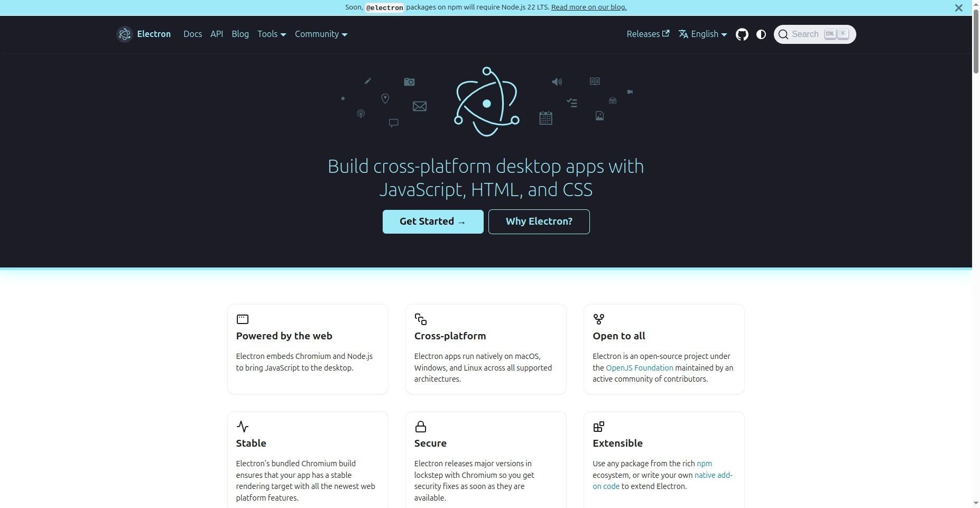Screen dimensions: 980x508
Task: Focus the Search input field
Action: click(x=815, y=34)
